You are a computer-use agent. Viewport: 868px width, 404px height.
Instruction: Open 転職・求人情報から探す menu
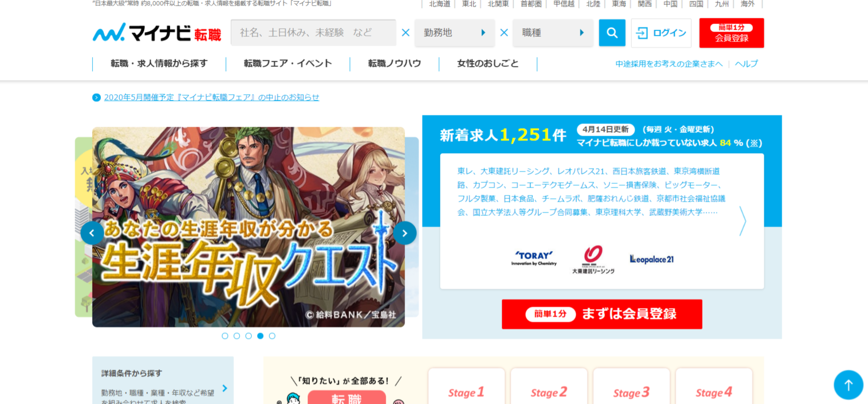point(159,64)
